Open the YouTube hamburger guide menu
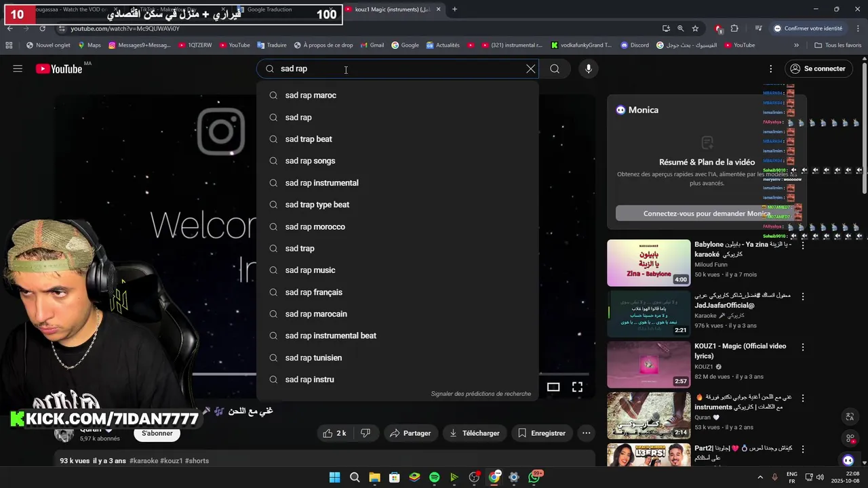Screen dimensions: 868x488 coord(18,68)
